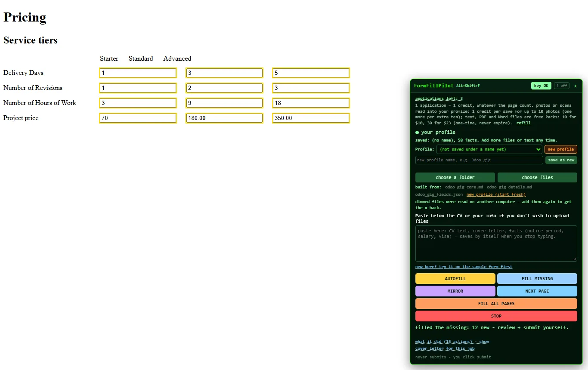
Task: Click the FILL MISSING button
Action: click(x=537, y=279)
